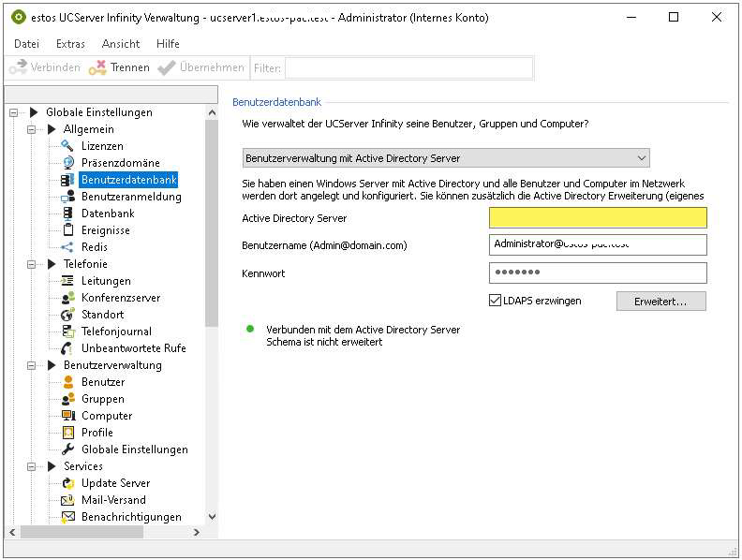
Task: Toggle the LDAPS erzwingen checkbox
Action: coord(496,301)
